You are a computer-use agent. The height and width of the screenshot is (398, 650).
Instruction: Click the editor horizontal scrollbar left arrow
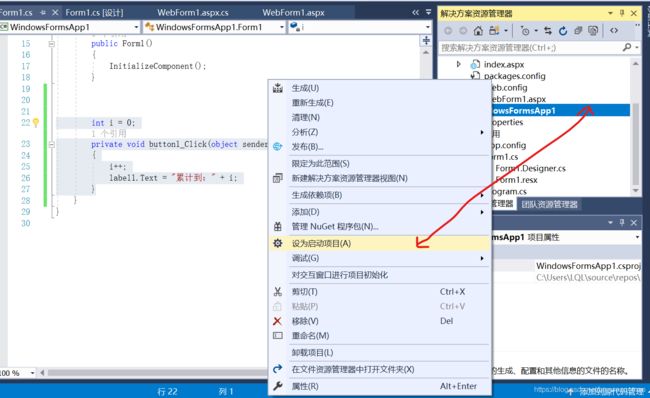42,373
